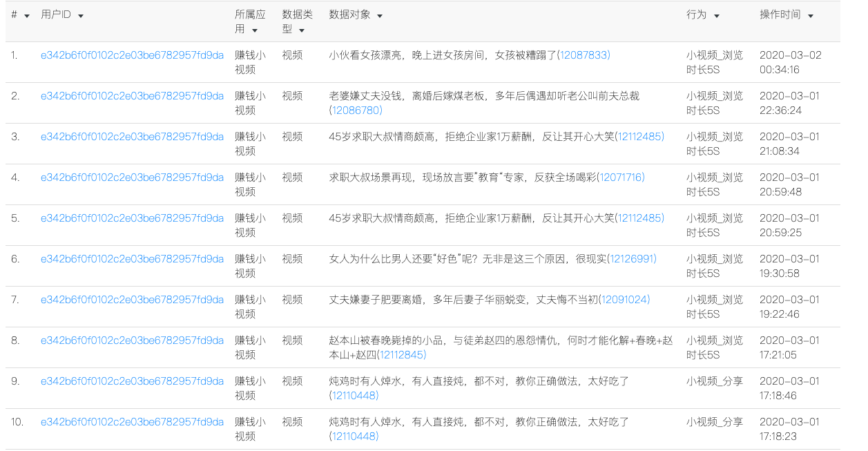This screenshot has height=451, width=868.
Task: Open the 行为 column dropdown arrow
Action: pyautogui.click(x=716, y=16)
